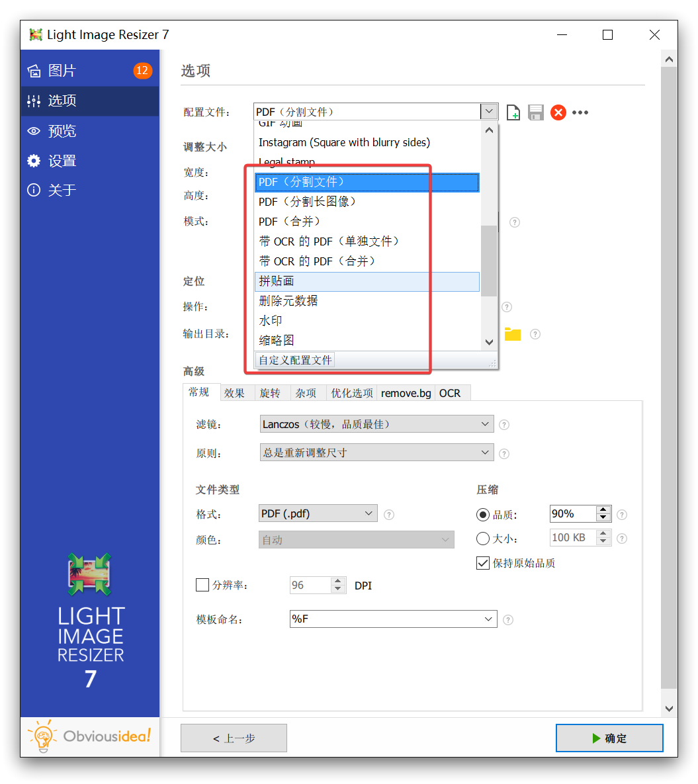Open the 滤镜 Lanczos dropdown
Image resolution: width=698 pixels, height=784 pixels.
click(x=377, y=425)
